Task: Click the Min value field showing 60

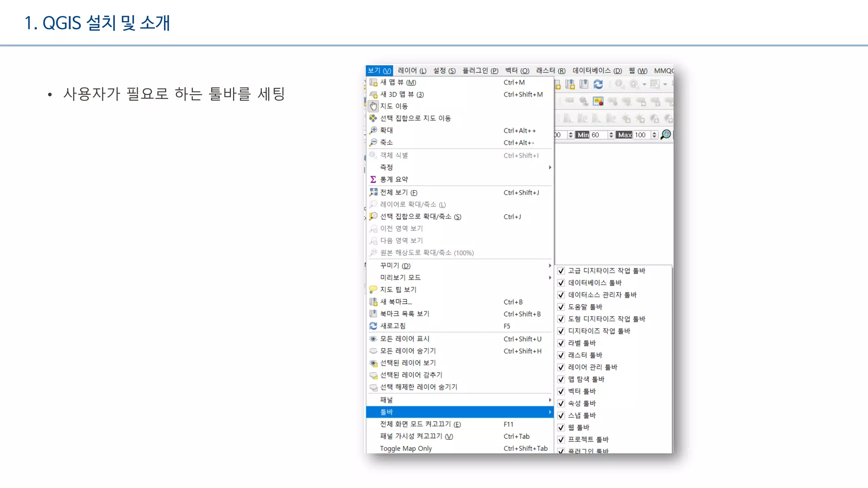Action: click(x=598, y=135)
